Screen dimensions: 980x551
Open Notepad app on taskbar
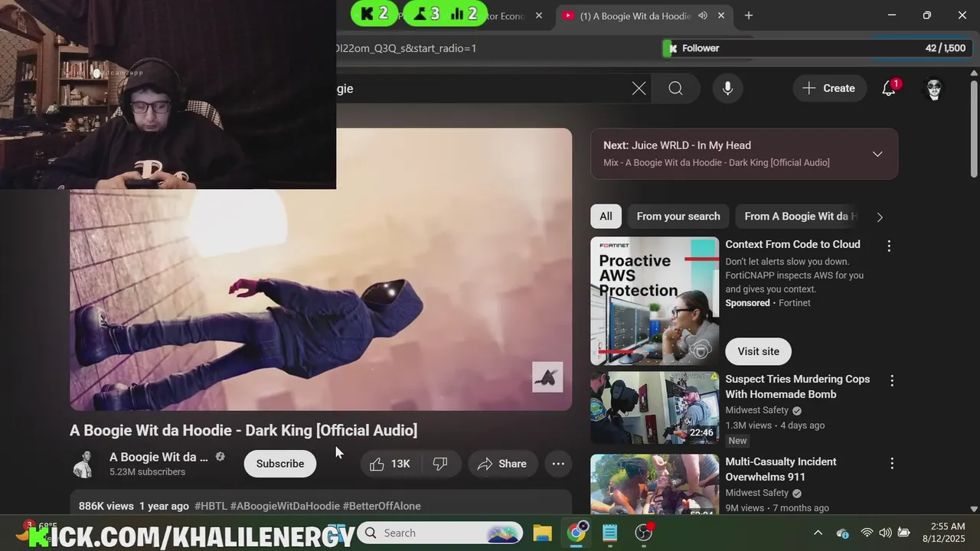point(609,533)
